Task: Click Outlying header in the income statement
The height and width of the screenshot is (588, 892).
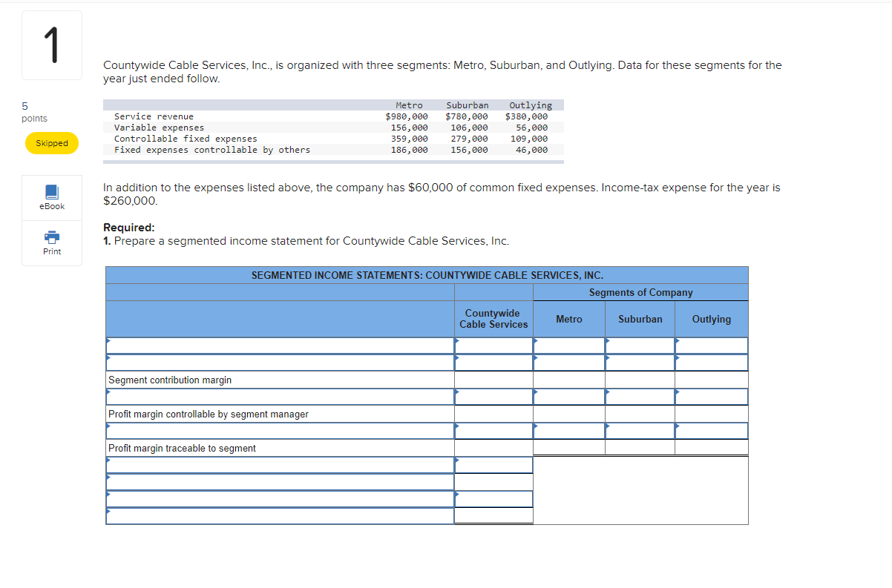Action: (x=712, y=319)
